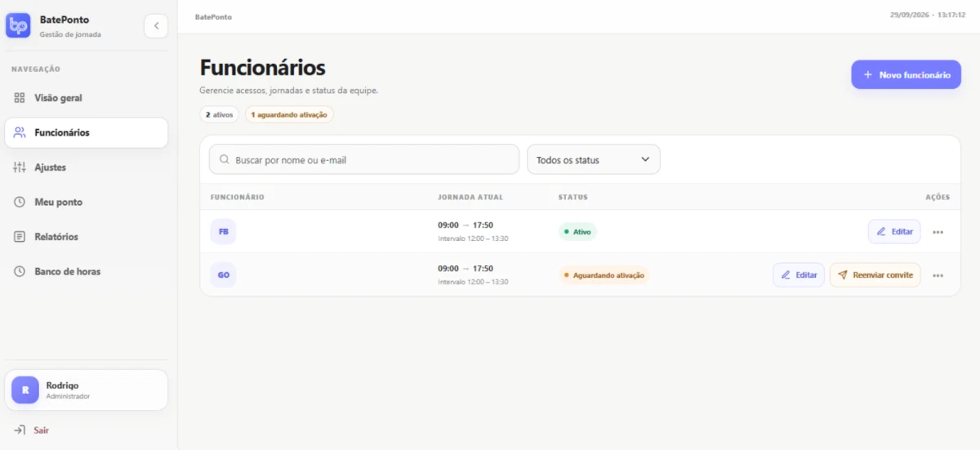Click the 1 aguardando ativação badge
The width and height of the screenshot is (980, 450).
pos(289,115)
